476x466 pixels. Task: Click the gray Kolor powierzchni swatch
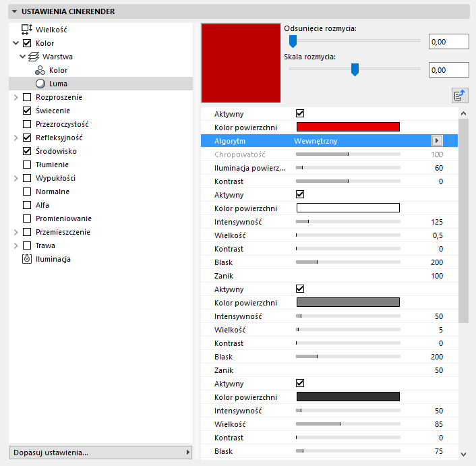tap(348, 302)
